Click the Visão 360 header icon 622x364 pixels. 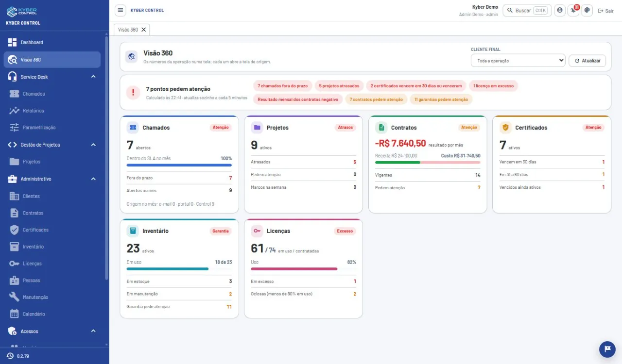tap(131, 57)
